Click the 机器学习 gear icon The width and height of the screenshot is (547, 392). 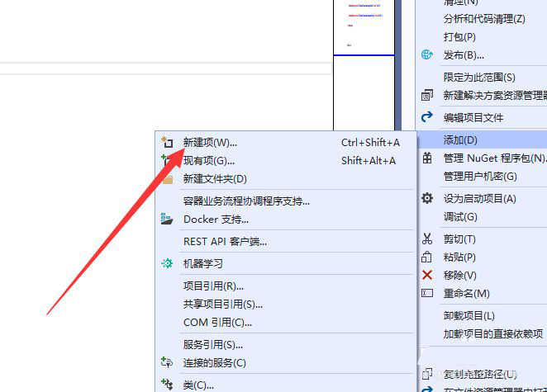167,263
